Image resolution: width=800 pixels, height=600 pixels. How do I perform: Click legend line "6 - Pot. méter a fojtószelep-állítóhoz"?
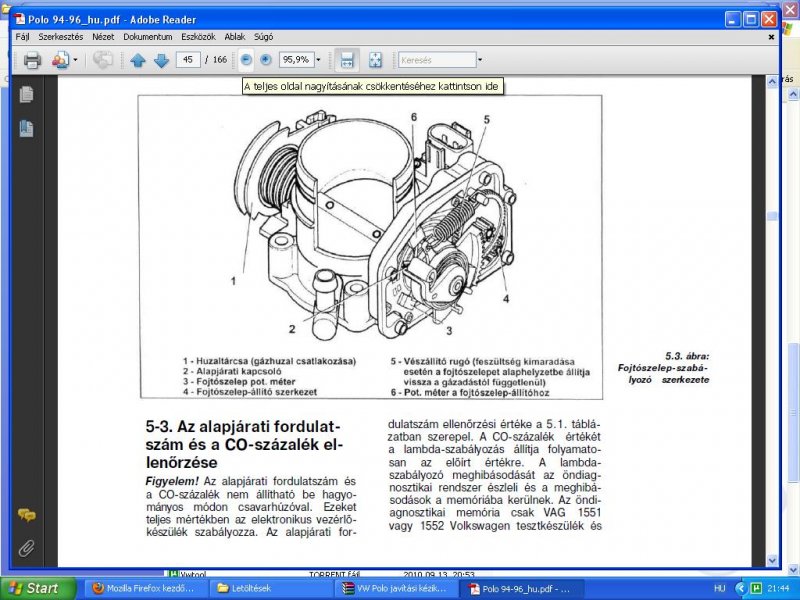click(x=470, y=392)
